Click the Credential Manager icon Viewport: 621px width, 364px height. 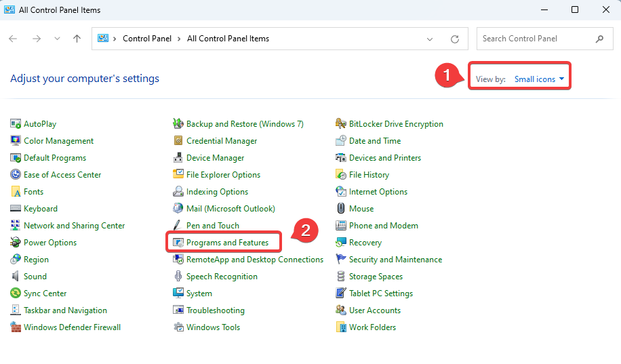tap(179, 141)
